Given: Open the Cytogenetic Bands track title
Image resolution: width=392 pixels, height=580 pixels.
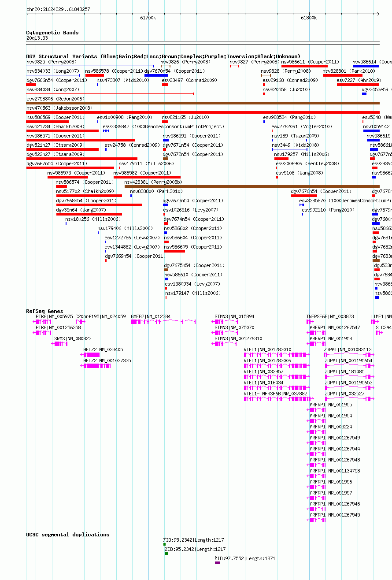Looking at the screenshot, I should (52, 33).
